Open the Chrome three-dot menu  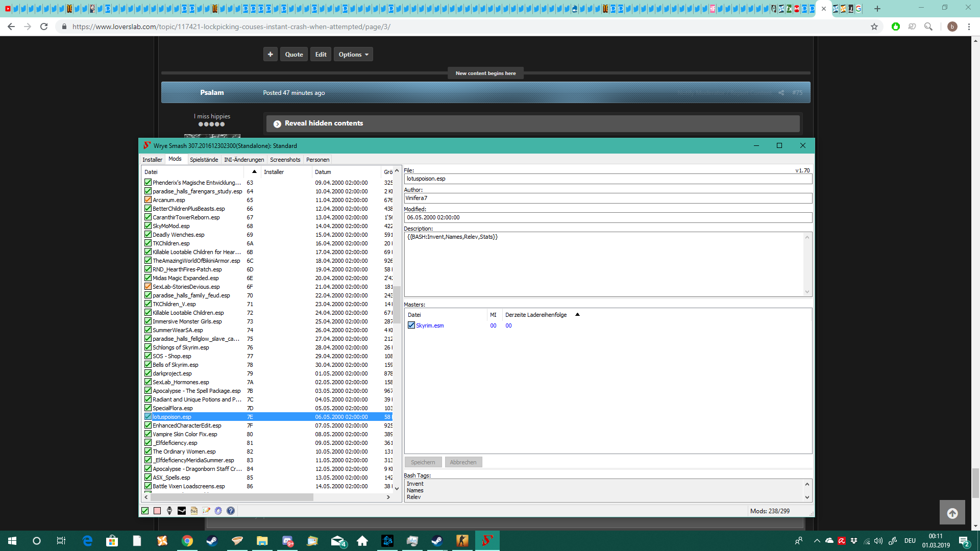point(969,27)
